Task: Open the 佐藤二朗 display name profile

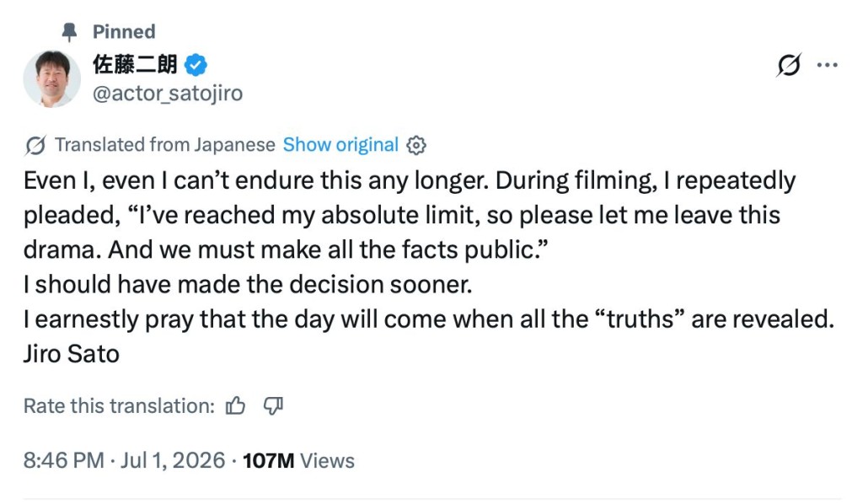Action: click(135, 64)
